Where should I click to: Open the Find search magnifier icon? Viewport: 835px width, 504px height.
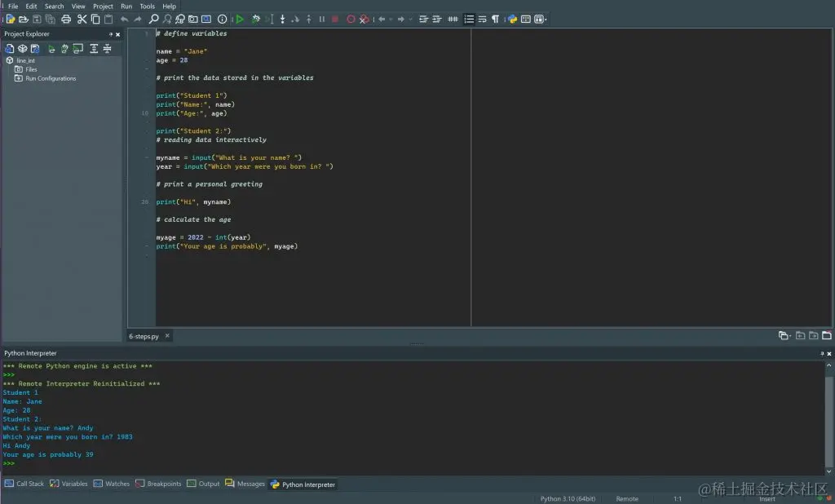[x=153, y=19]
